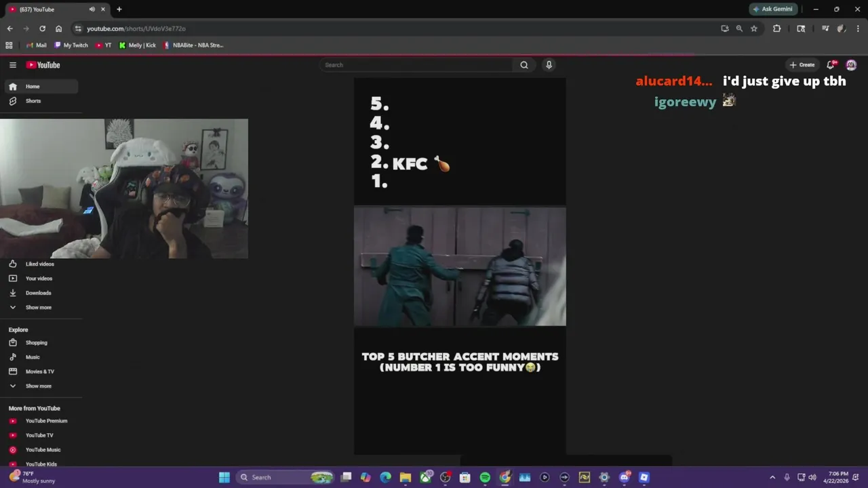Viewport: 868px width, 488px height.
Task: Open the Melly | Kick bookmark
Action: click(x=138, y=45)
